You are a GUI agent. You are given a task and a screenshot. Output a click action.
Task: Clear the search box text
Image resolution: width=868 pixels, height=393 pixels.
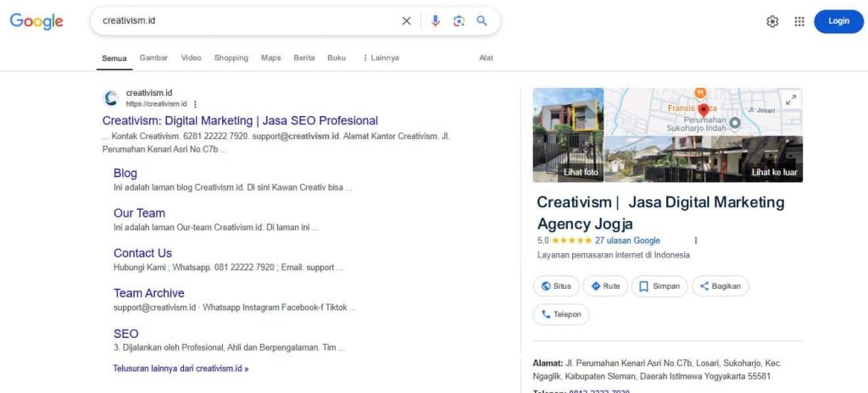coord(406,21)
